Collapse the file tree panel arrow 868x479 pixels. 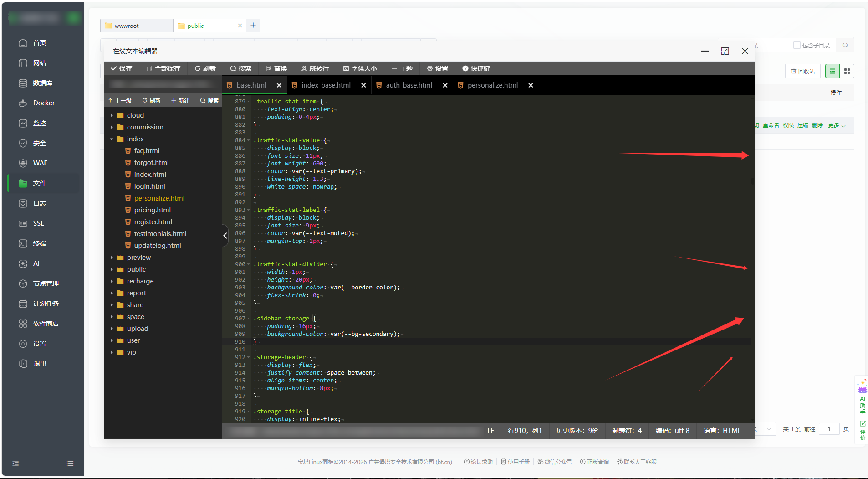(x=225, y=236)
